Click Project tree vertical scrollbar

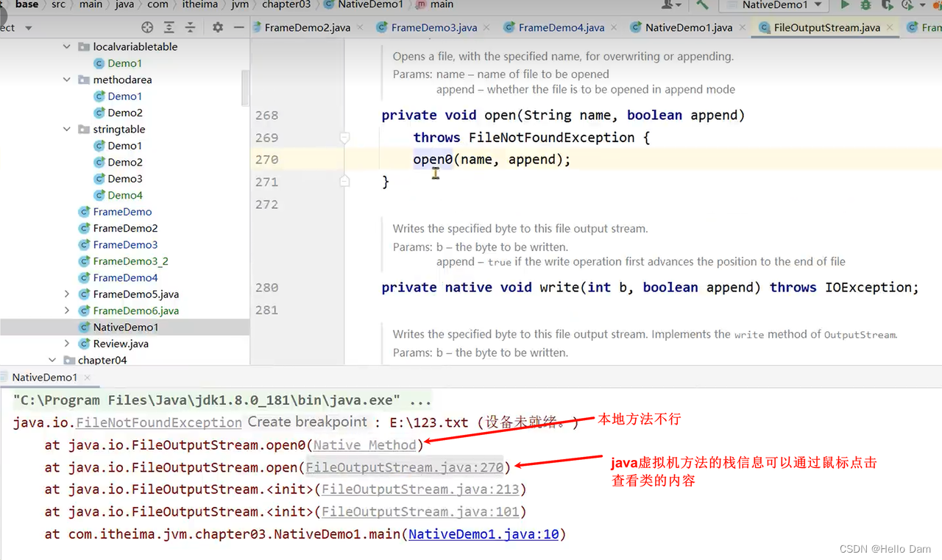coord(246,88)
